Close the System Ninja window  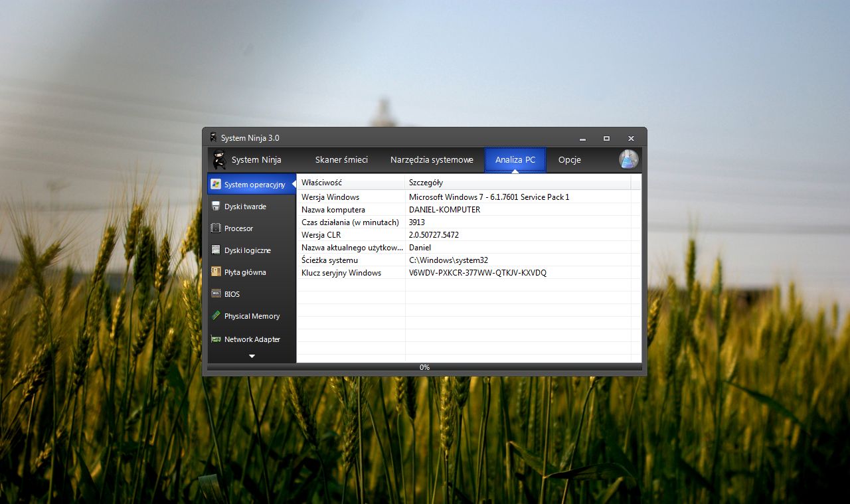tap(631, 138)
